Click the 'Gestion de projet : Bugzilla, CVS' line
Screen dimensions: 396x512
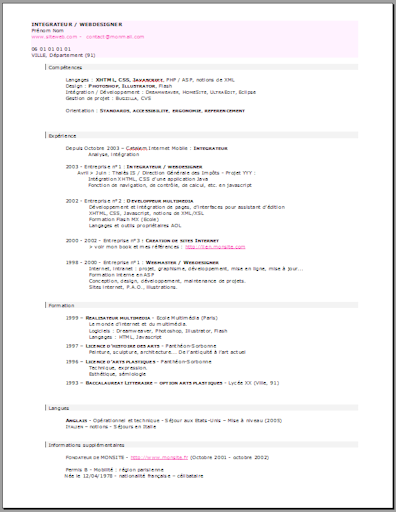pos(108,98)
